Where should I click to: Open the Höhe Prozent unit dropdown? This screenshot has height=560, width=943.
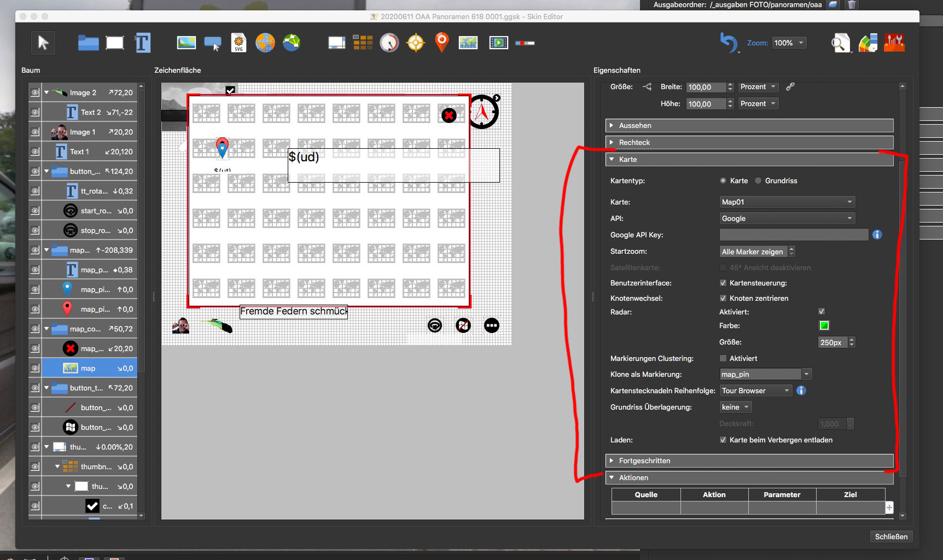(x=758, y=103)
